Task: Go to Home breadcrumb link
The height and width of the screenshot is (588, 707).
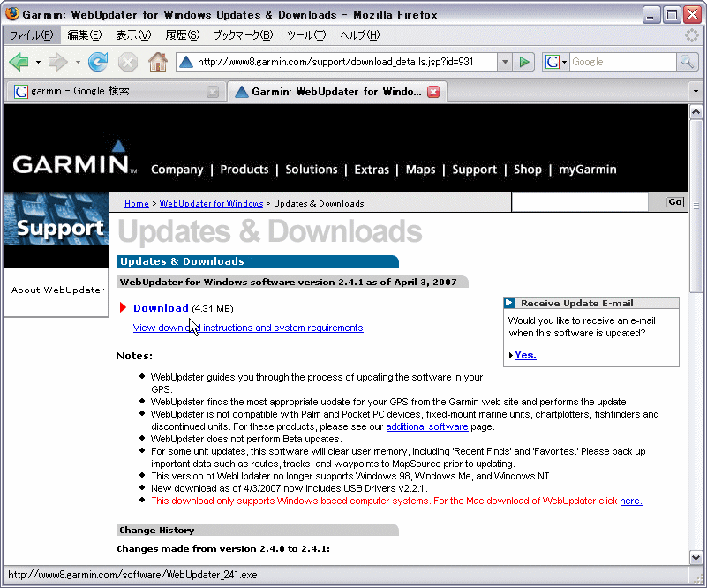Action: [137, 203]
